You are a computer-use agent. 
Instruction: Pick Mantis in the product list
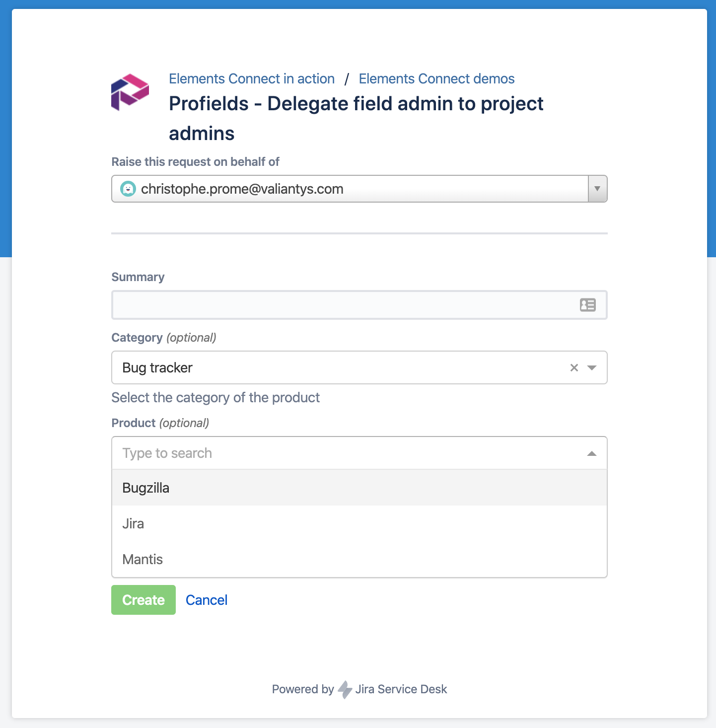(143, 560)
